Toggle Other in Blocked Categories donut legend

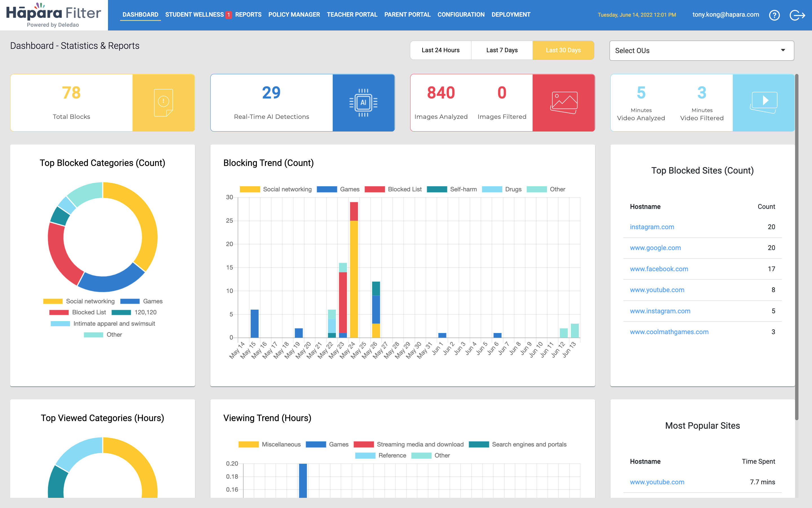tap(103, 335)
